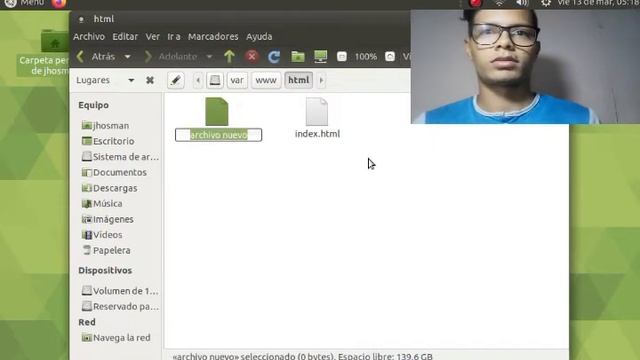Open the settings gear tray icon
This screenshot has height=360, width=640.
pyautogui.click(x=546, y=3)
